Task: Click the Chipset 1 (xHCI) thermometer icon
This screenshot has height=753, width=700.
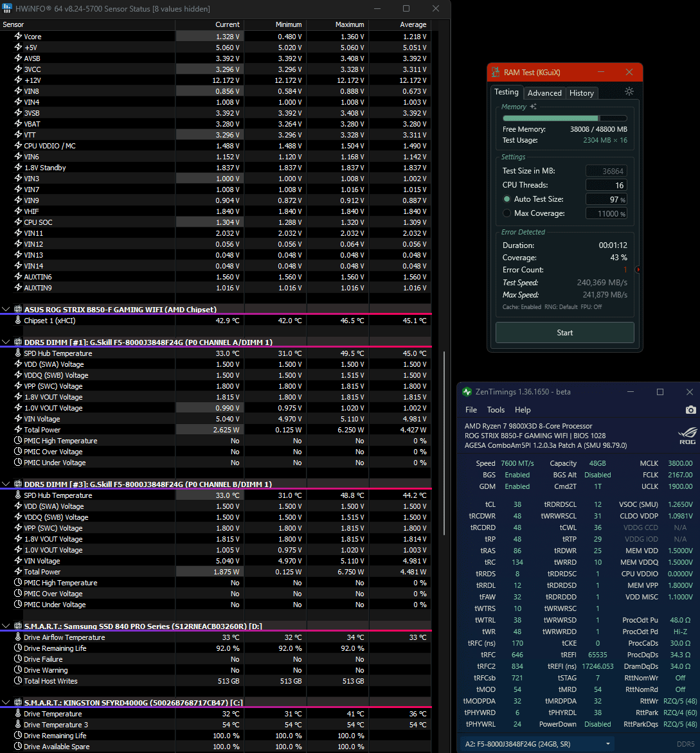Action: tap(18, 321)
